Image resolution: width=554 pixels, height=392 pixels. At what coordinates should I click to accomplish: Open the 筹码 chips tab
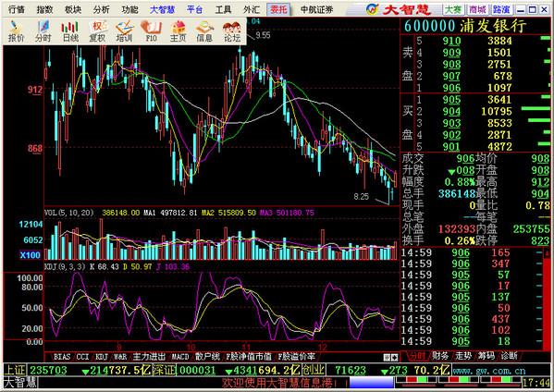click(486, 356)
